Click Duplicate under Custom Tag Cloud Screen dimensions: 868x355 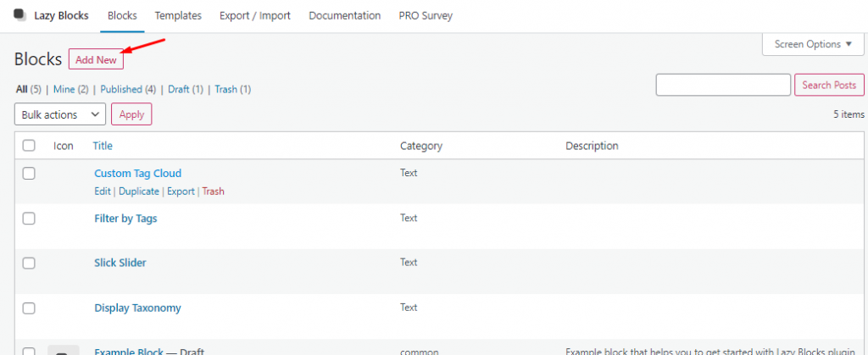pos(139,191)
